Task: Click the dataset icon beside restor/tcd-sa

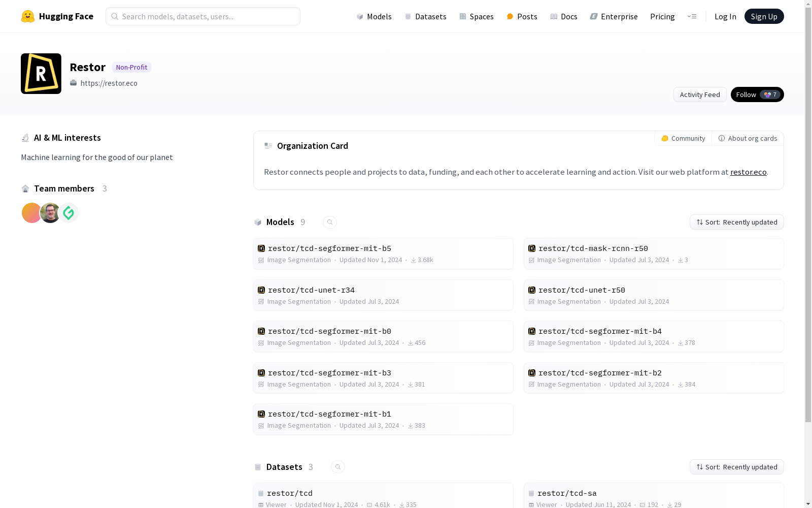Action: tap(531, 493)
